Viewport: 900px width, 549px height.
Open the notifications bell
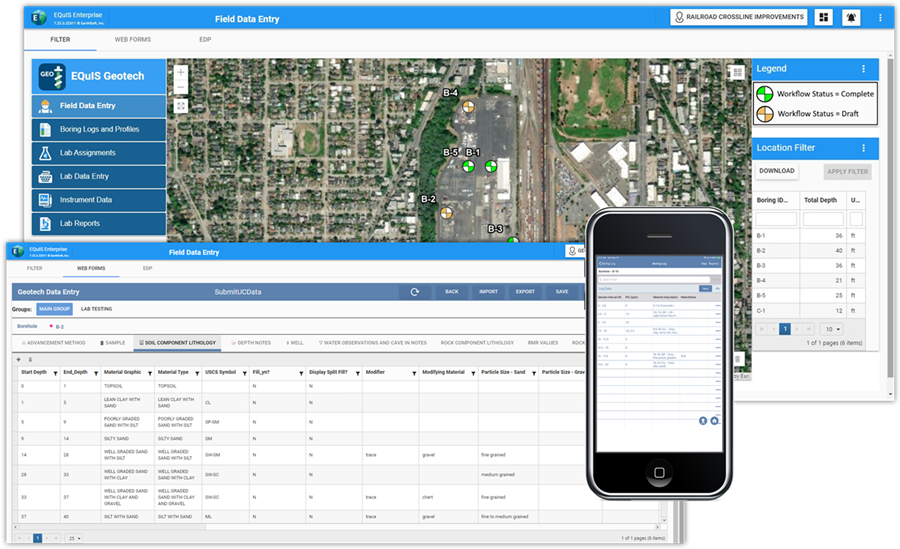coord(851,17)
